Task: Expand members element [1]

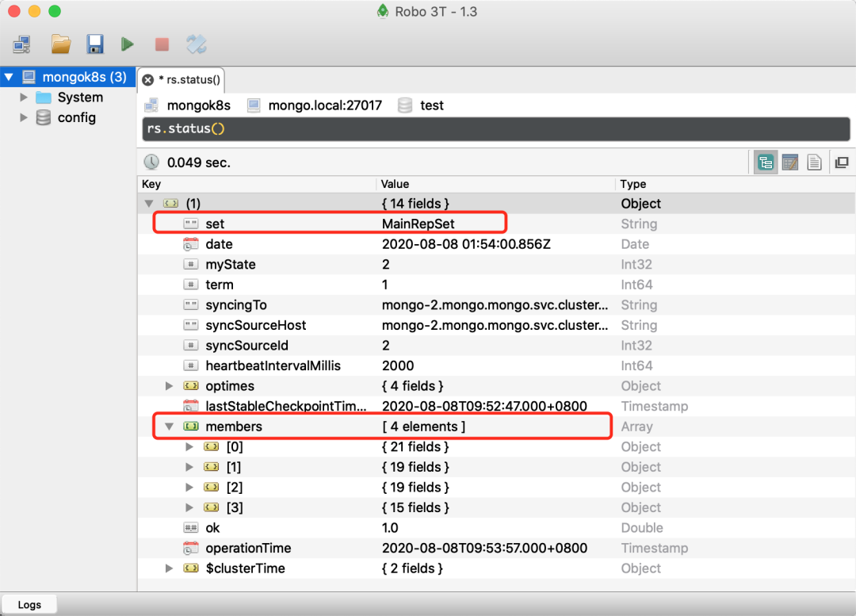Action: 189,467
